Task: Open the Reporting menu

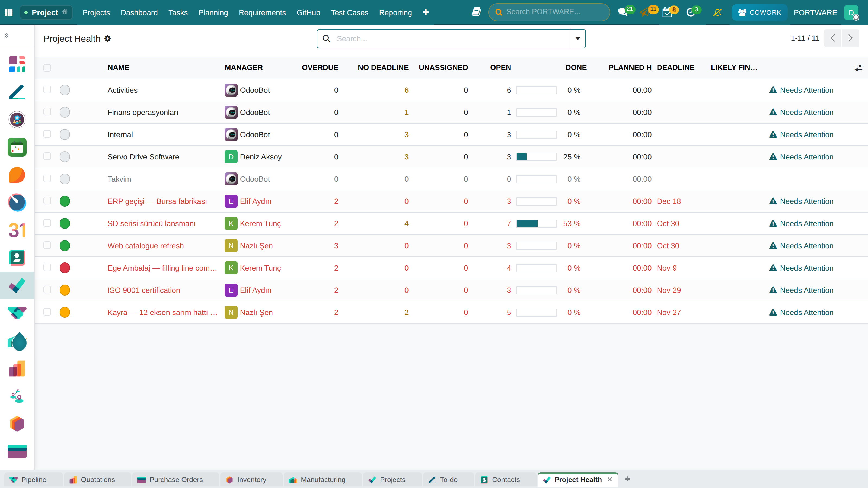Action: click(395, 12)
